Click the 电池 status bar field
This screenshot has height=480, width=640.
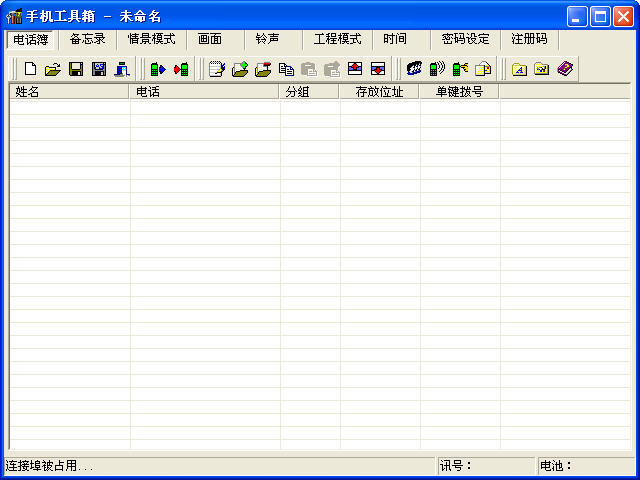(586, 466)
